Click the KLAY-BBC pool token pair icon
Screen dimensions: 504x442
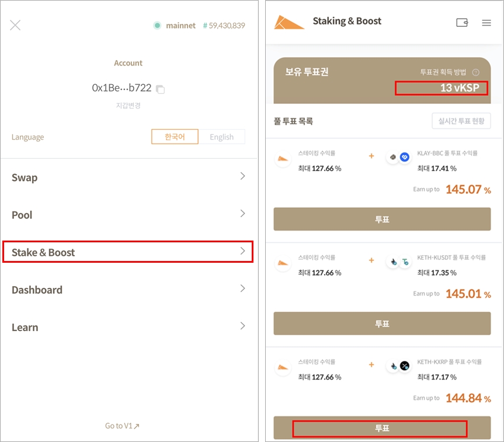point(399,158)
